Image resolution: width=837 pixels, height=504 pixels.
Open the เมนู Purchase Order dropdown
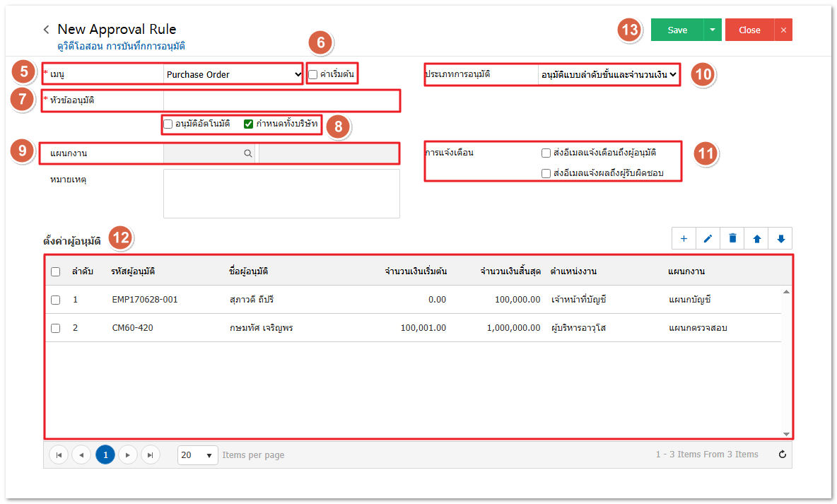click(233, 74)
